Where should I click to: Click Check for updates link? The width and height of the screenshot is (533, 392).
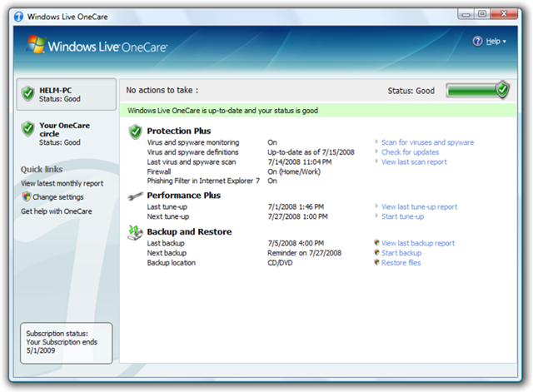coord(410,152)
